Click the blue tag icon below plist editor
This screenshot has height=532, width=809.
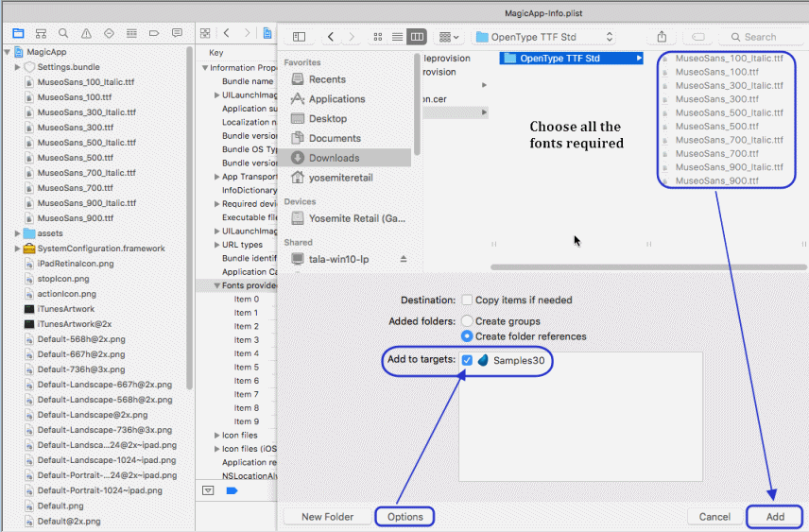[232, 490]
